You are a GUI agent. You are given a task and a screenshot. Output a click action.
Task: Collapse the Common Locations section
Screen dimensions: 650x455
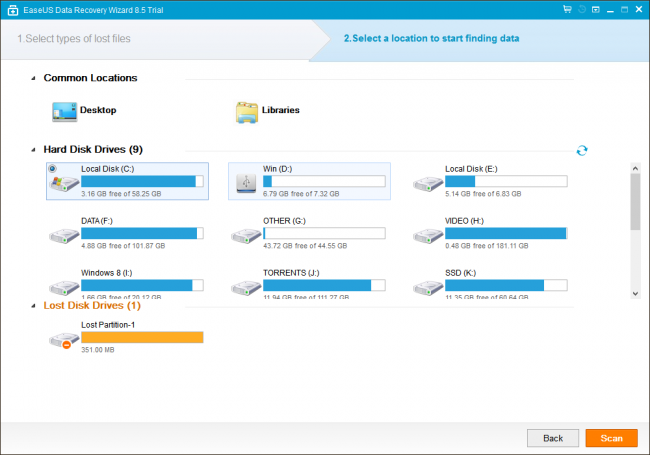(x=34, y=78)
